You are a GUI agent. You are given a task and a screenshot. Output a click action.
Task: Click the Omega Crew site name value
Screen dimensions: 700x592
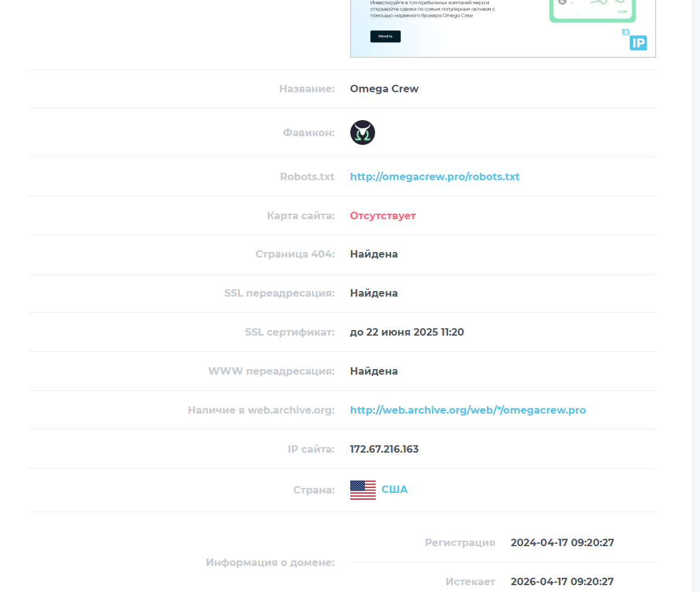pos(384,89)
